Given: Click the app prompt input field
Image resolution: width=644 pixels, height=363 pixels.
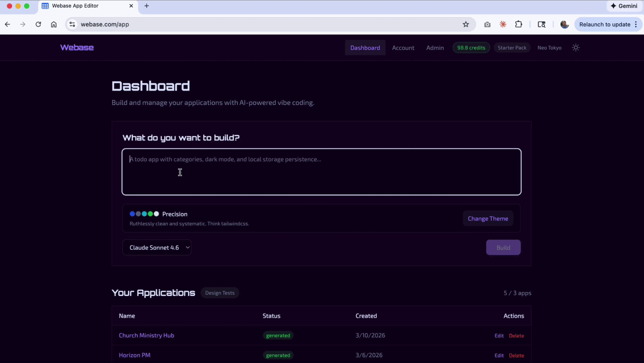Looking at the screenshot, I should pyautogui.click(x=321, y=171).
